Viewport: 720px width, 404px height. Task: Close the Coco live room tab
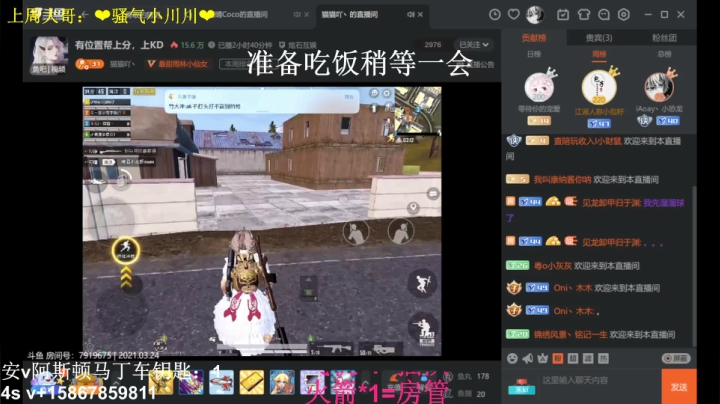306,15
